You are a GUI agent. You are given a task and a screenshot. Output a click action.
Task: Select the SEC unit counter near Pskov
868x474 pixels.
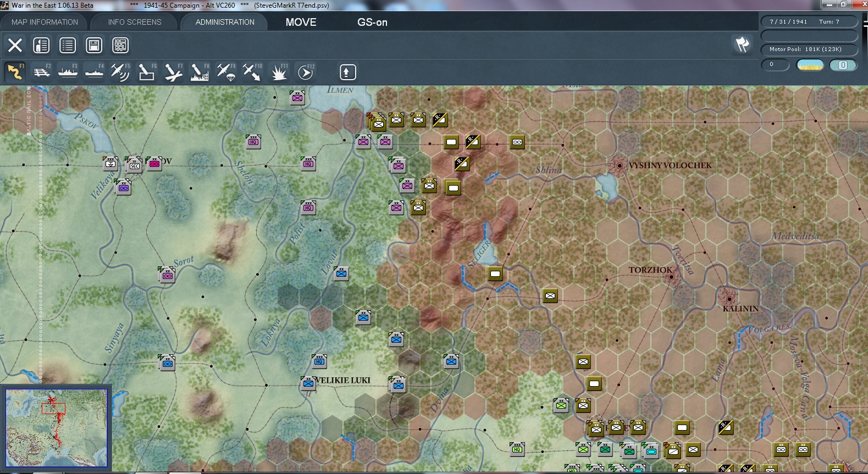pos(134,165)
